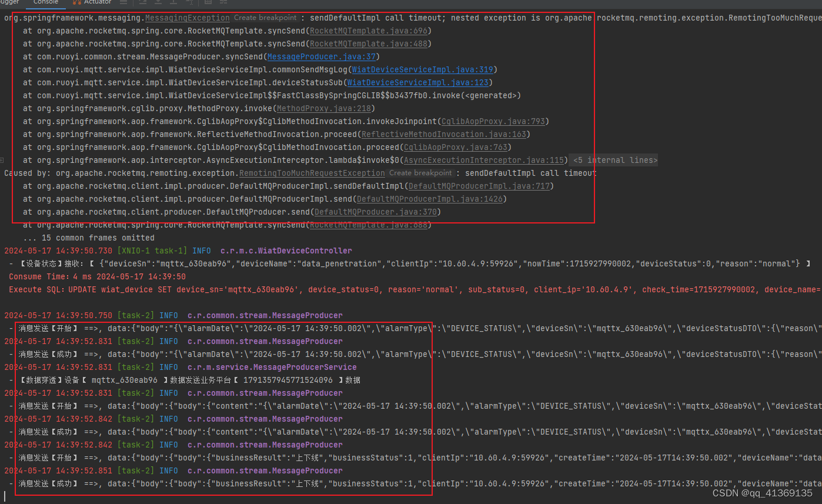The width and height of the screenshot is (822, 504).
Task: Click the View Breakpoints grid icon
Action: click(207, 3)
